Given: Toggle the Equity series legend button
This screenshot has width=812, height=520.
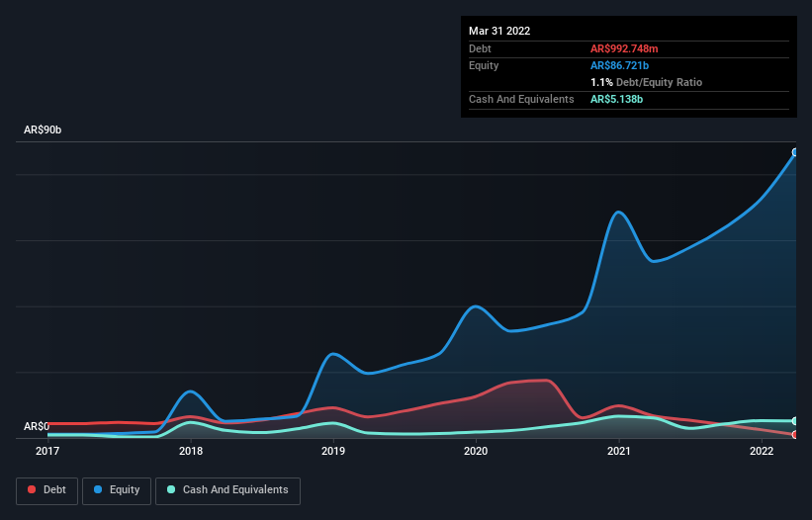Looking at the screenshot, I should pos(117,490).
